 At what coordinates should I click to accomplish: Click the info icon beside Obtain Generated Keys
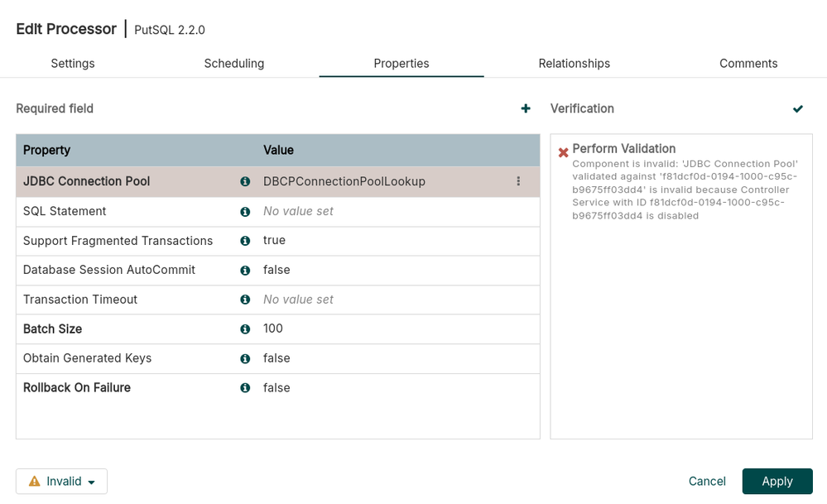[245, 358]
